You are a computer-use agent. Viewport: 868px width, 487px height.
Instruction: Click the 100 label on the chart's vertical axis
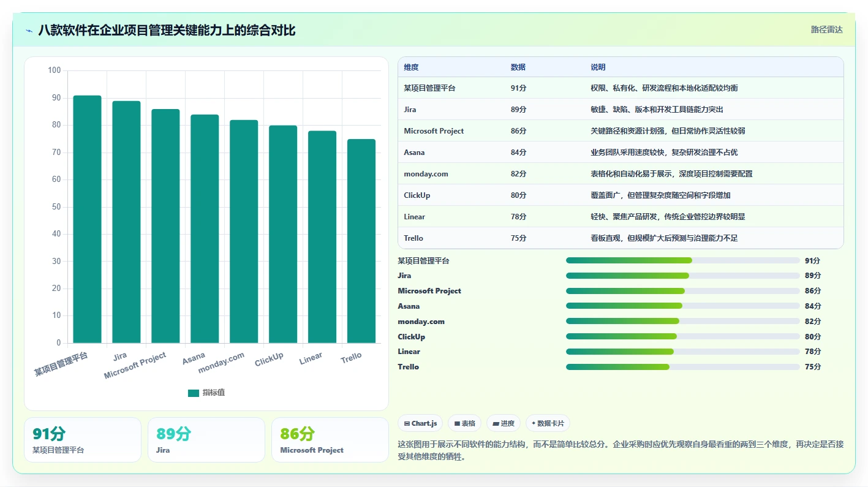[x=55, y=70]
